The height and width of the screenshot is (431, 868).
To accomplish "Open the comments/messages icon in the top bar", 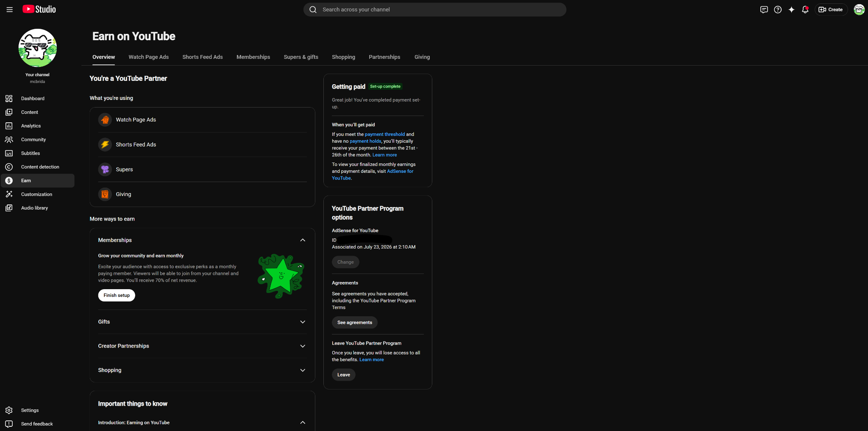I will 764,9.
